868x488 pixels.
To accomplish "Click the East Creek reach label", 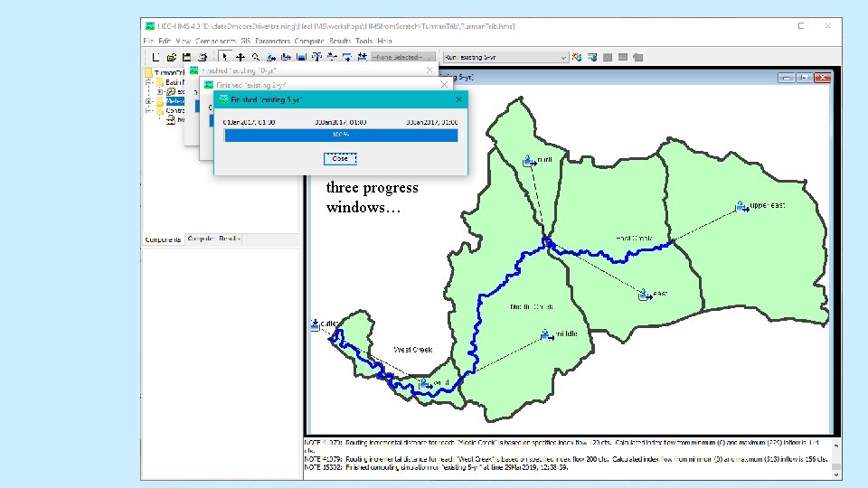I will pyautogui.click(x=634, y=238).
